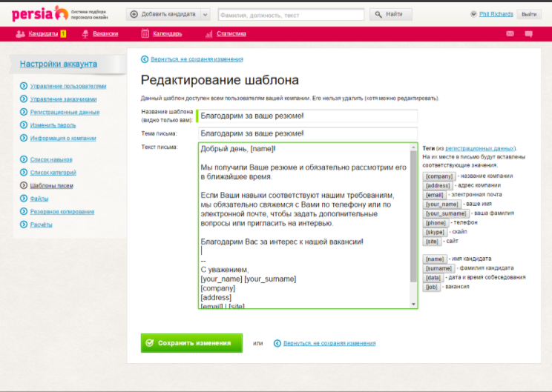Insert the [data] interview date tag
The height and width of the screenshot is (392, 552).
click(x=433, y=278)
